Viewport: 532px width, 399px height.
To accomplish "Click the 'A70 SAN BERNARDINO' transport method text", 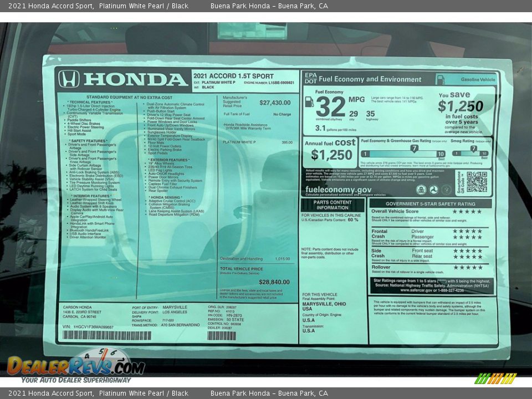I will coord(181,325).
